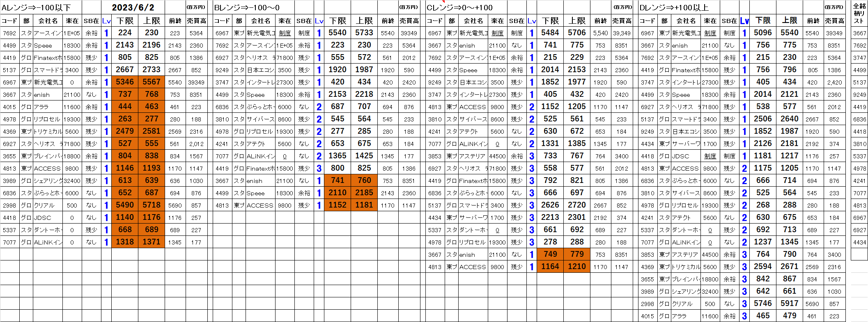Click the JDSC company cell in D range
Screen dimensions: 868x322
(686, 156)
